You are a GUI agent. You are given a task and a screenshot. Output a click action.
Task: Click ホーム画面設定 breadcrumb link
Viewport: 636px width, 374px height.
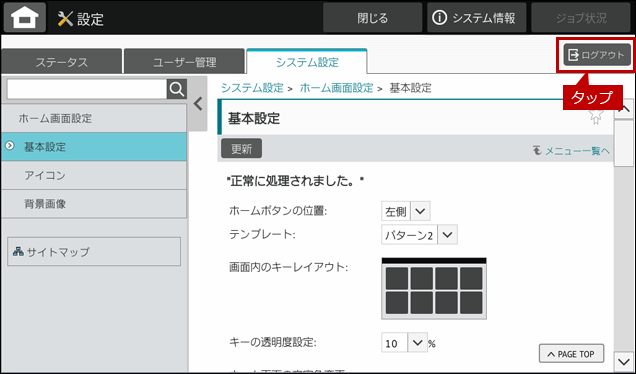[336, 88]
